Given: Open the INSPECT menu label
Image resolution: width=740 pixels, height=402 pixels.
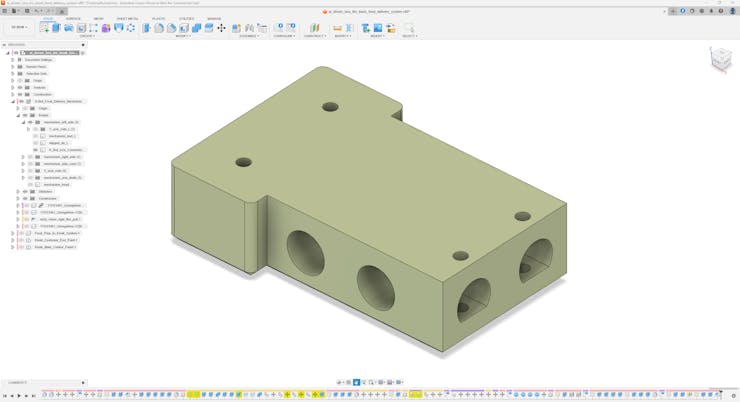Looking at the screenshot, I should (x=343, y=36).
